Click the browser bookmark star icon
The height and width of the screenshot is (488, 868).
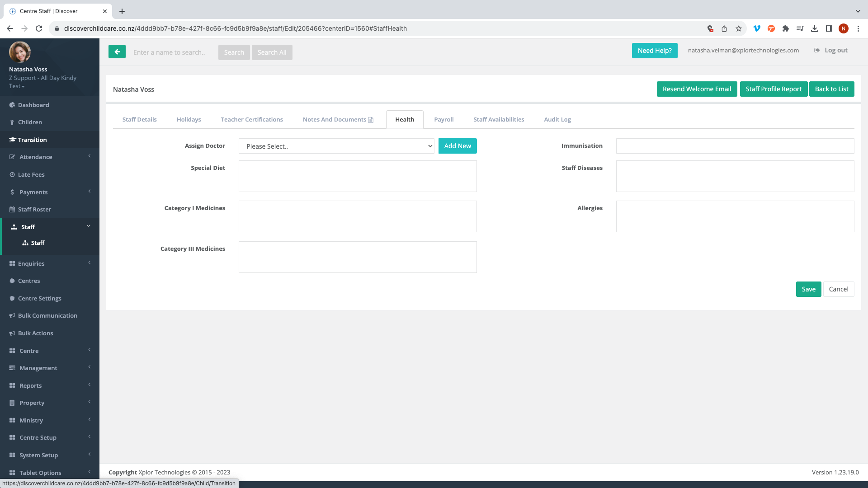[x=739, y=28]
